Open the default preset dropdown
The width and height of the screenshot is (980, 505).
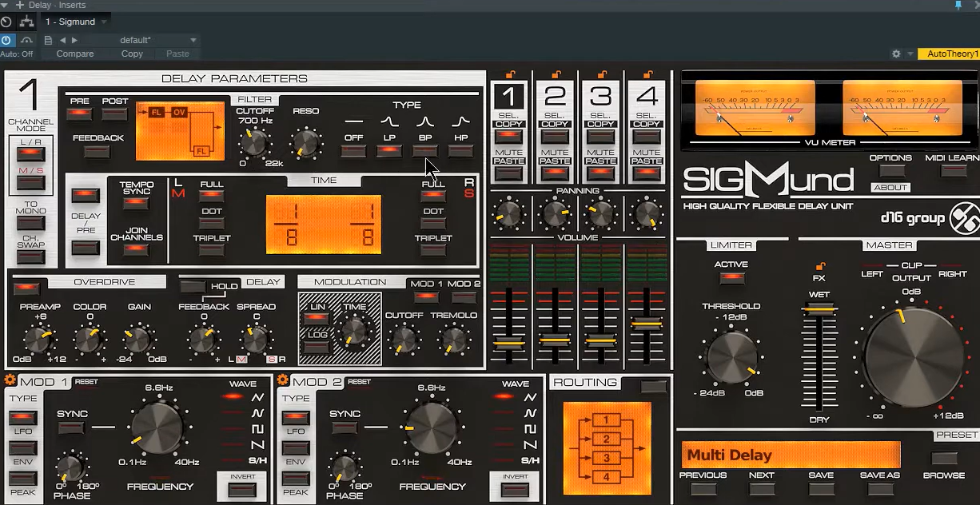pos(193,40)
